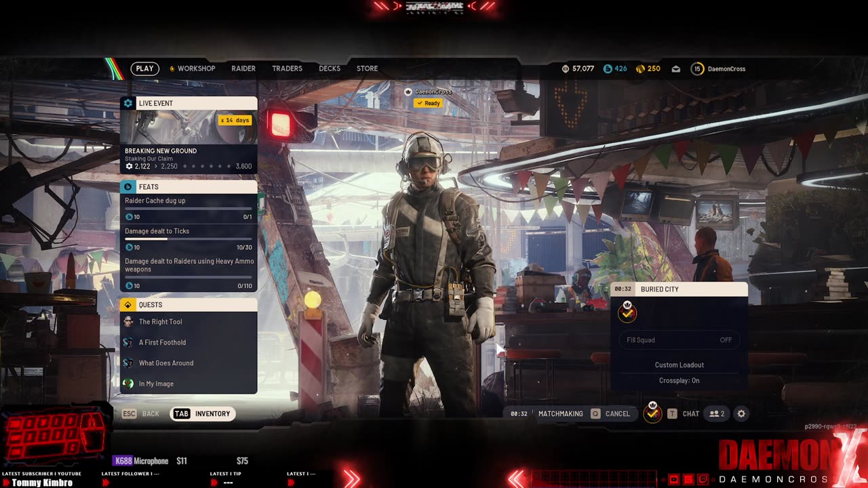
Task: Click the Feats header icon
Action: pyautogui.click(x=128, y=186)
